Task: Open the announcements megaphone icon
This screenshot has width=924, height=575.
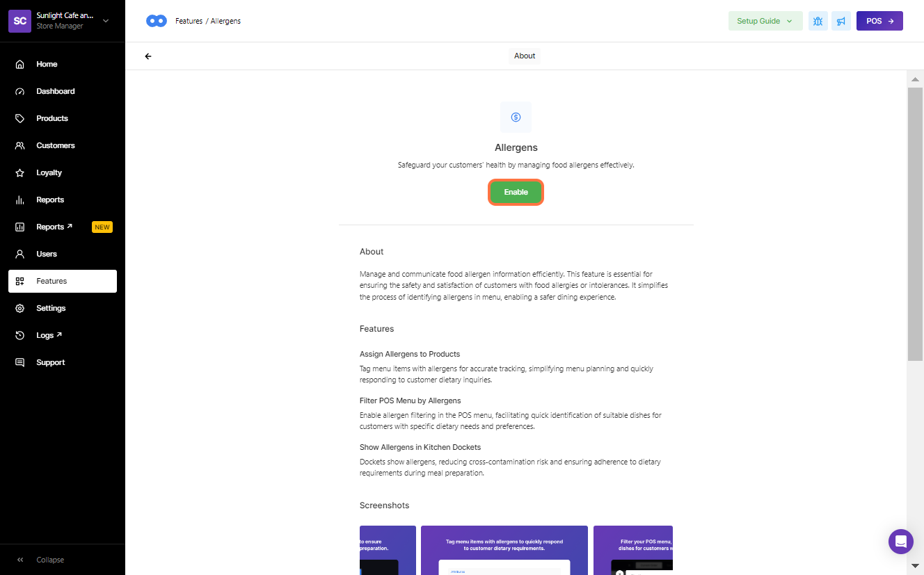Action: tap(841, 21)
